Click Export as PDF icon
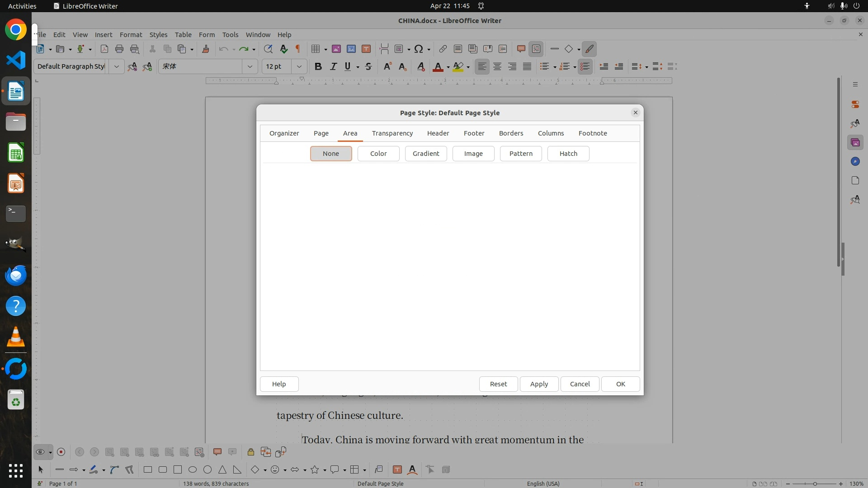This screenshot has height=488, width=868. click(104, 49)
